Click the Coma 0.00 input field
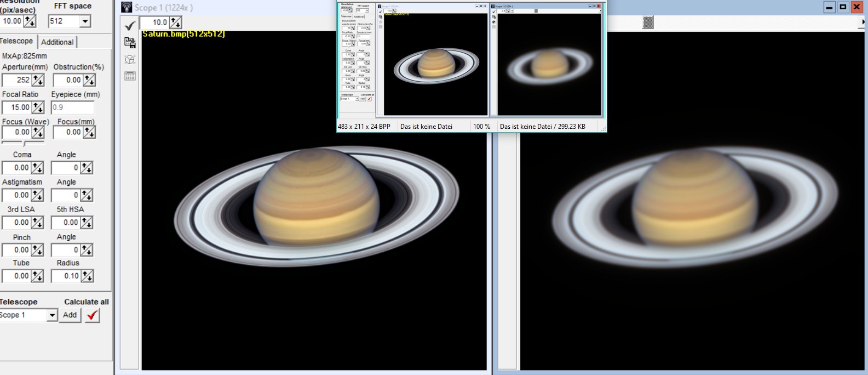 tap(16, 168)
